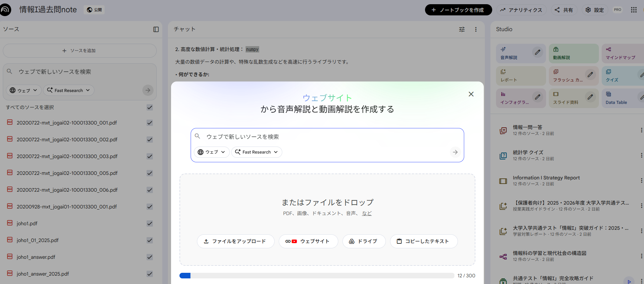
Task: Open the Fast Research dropdown in the dialog
Action: [257, 152]
